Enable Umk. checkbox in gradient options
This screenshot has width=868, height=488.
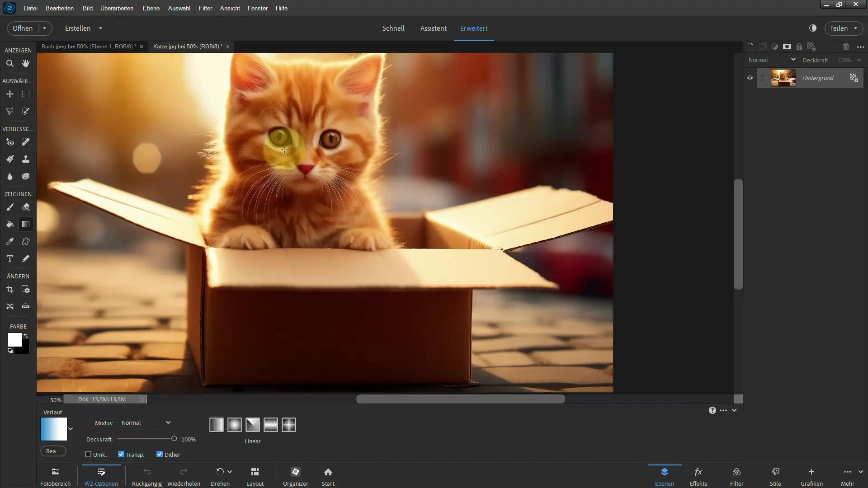point(89,455)
